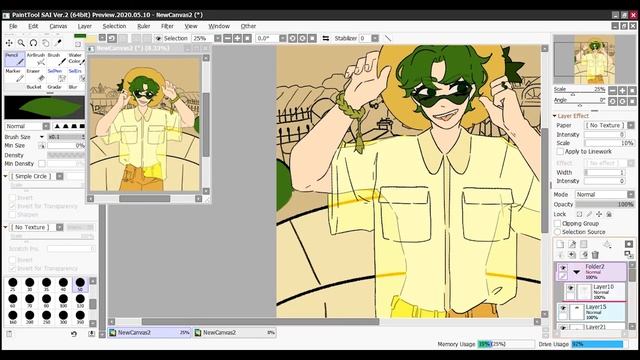Screen dimensions: 640x360
Task: Open the Paper No Texture dropdown
Action: (631, 125)
